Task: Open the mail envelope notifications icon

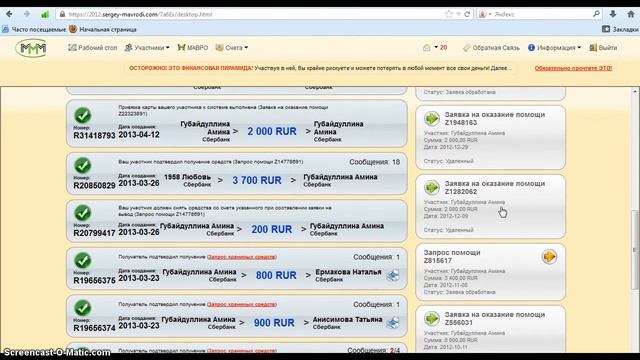Action: [x=427, y=48]
